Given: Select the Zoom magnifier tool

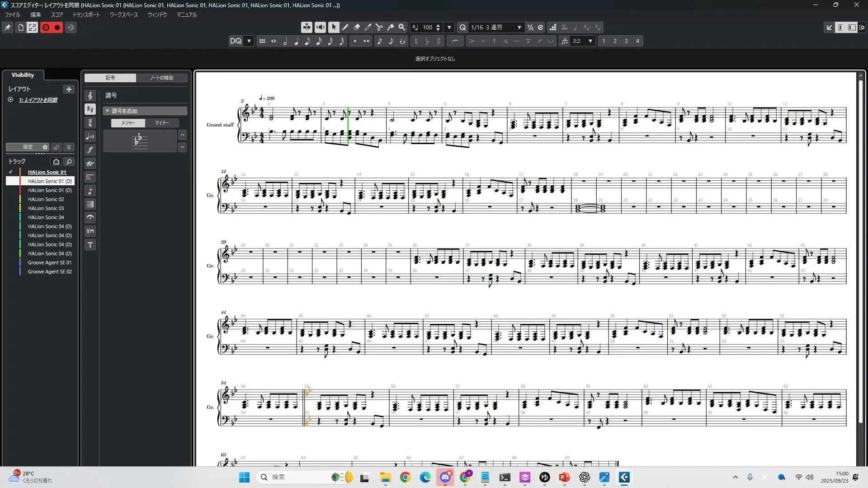Looking at the screenshot, I should click(401, 28).
